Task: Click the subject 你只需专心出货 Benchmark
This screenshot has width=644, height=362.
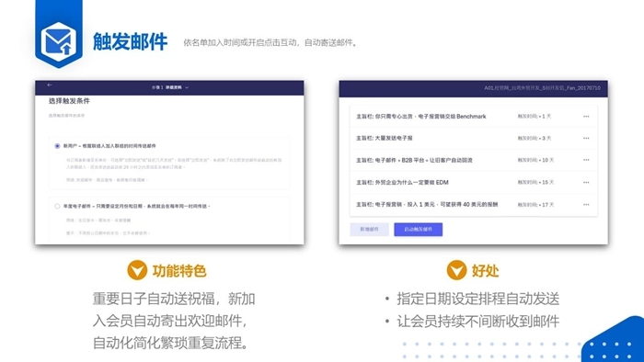Action: [x=421, y=117]
